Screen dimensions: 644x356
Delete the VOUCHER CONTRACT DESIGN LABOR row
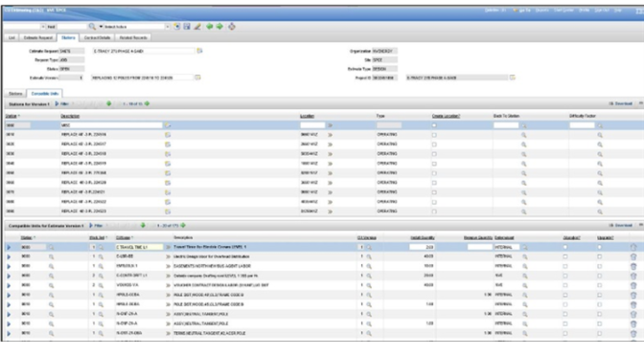pos(633,285)
